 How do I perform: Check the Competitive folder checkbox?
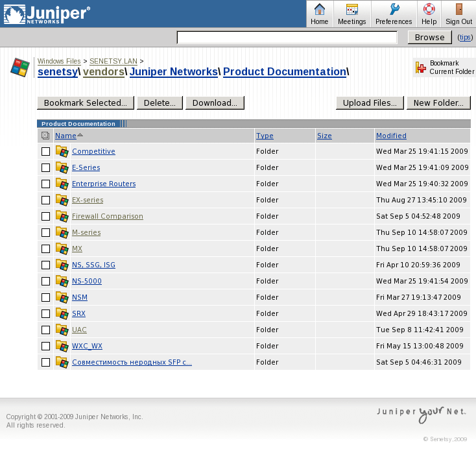click(45, 151)
